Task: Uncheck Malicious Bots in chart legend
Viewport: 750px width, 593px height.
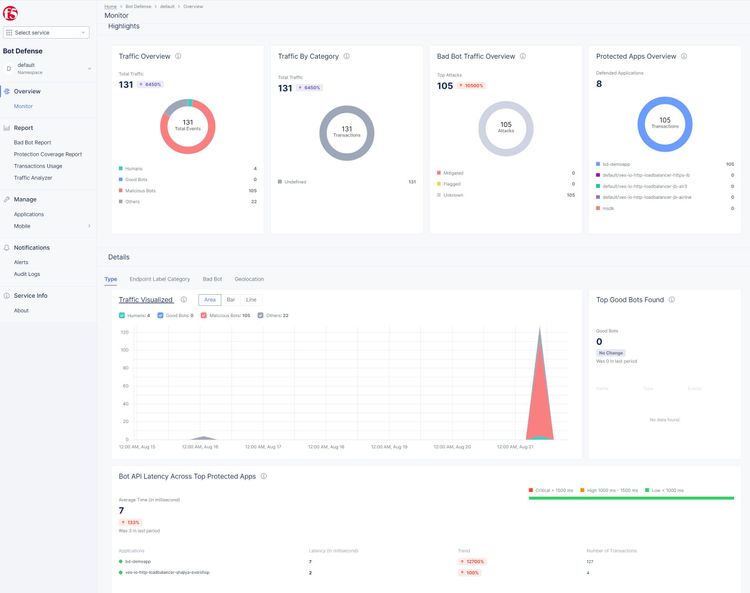Action: coord(204,316)
